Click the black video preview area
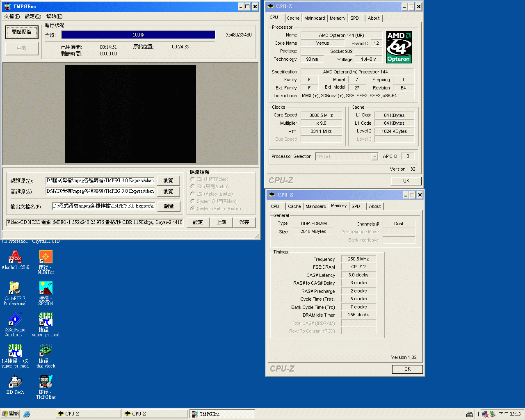Screen dimensions: 525x420 tap(130, 114)
